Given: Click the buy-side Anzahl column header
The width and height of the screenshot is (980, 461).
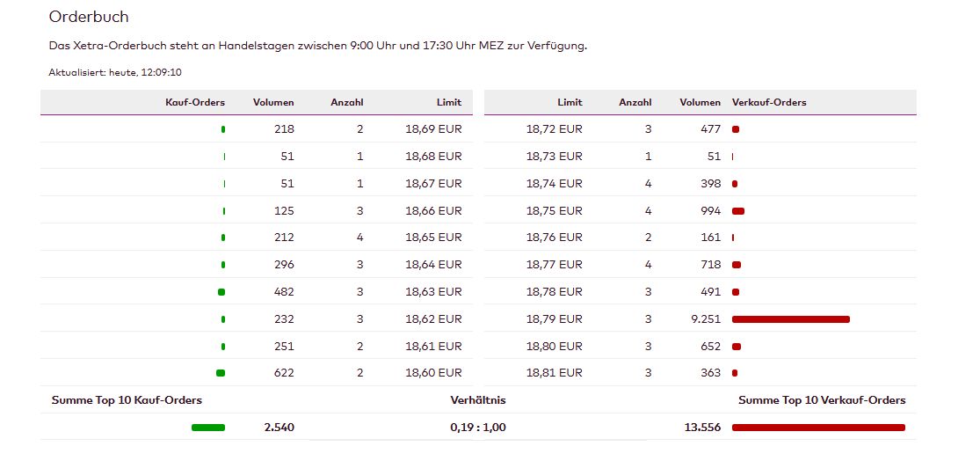Looking at the screenshot, I should (346, 102).
